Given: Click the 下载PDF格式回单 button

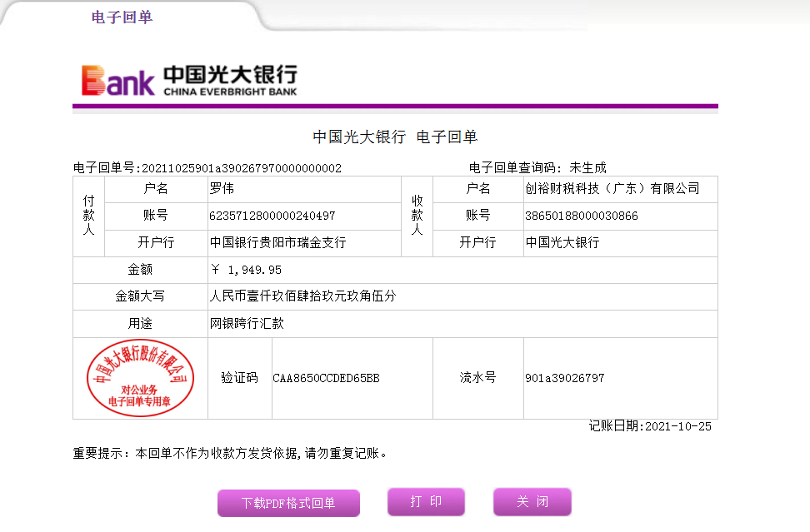Looking at the screenshot, I should tap(288, 503).
